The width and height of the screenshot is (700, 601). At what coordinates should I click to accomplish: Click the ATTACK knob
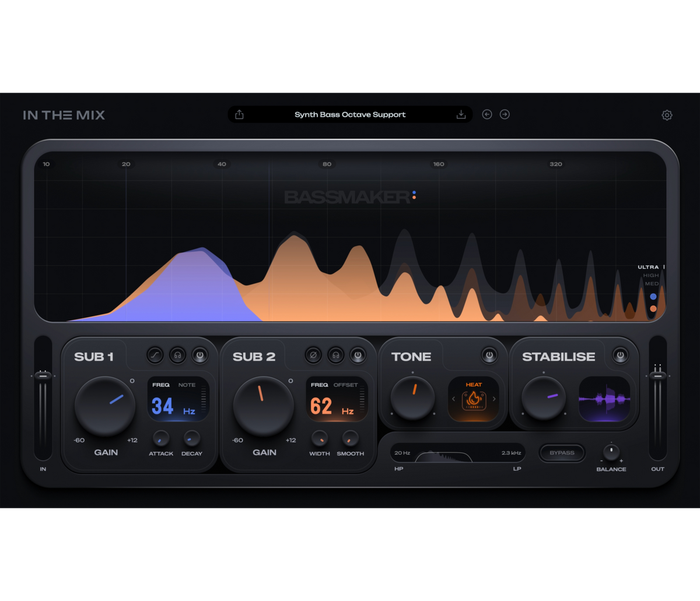coord(161,438)
